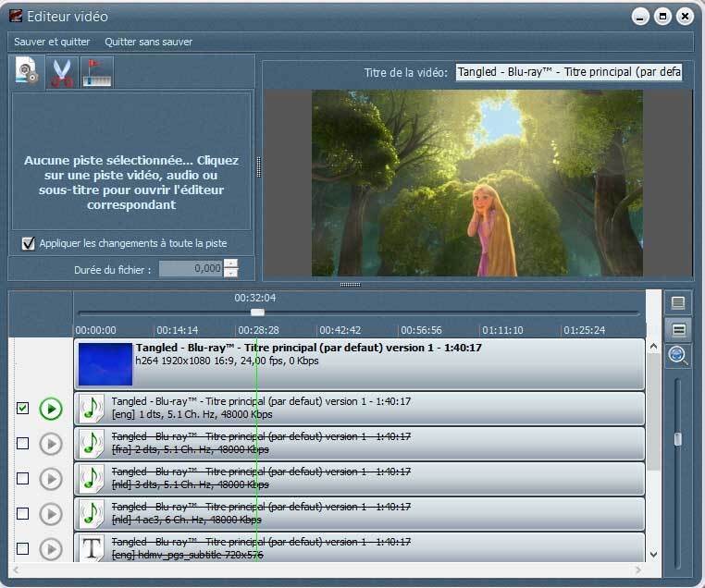The height and width of the screenshot is (588, 705).
Task: Enable the eng subtitle track checkbox
Action: (22, 548)
